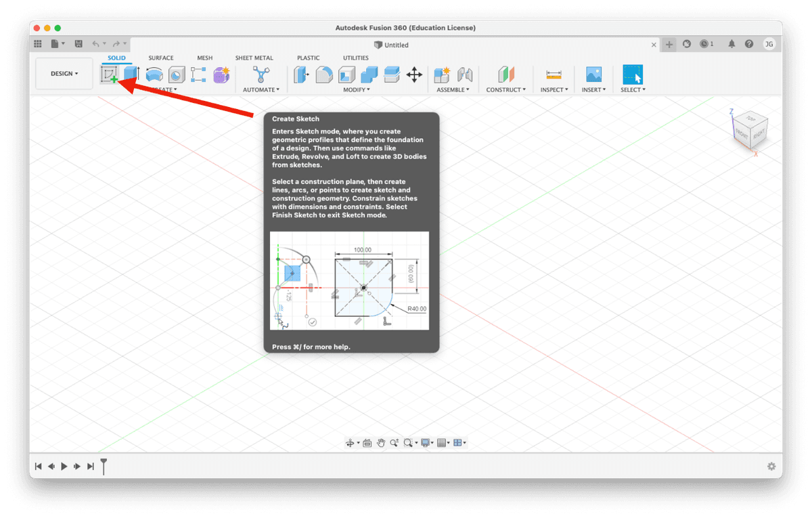Switch to the UTILITIES tab

click(x=356, y=58)
